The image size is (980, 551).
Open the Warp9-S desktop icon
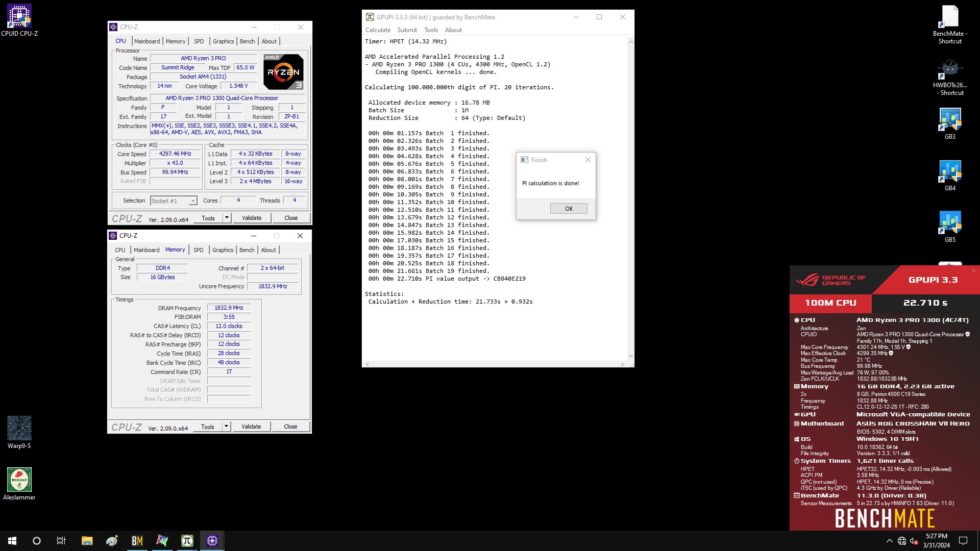pos(19,432)
